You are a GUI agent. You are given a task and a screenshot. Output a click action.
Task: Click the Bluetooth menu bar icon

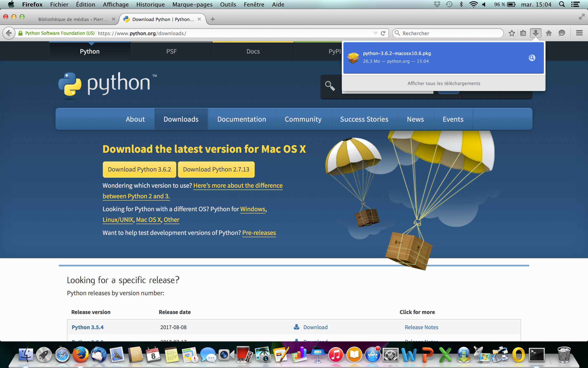tap(461, 4)
